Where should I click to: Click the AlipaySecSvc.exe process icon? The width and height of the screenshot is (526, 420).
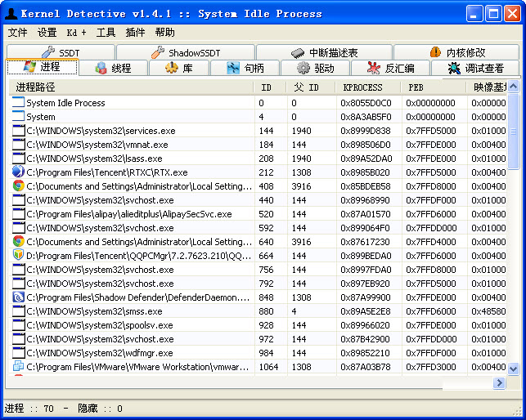coord(19,213)
